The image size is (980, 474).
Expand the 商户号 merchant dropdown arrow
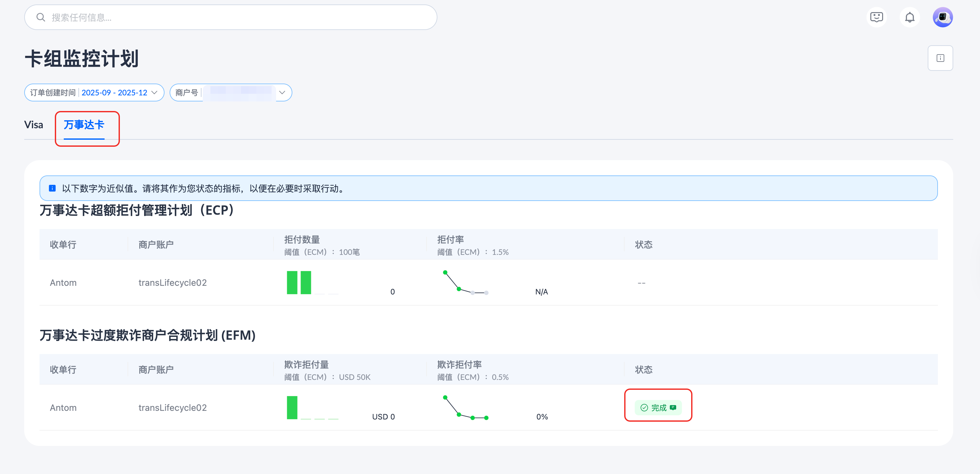coord(282,93)
